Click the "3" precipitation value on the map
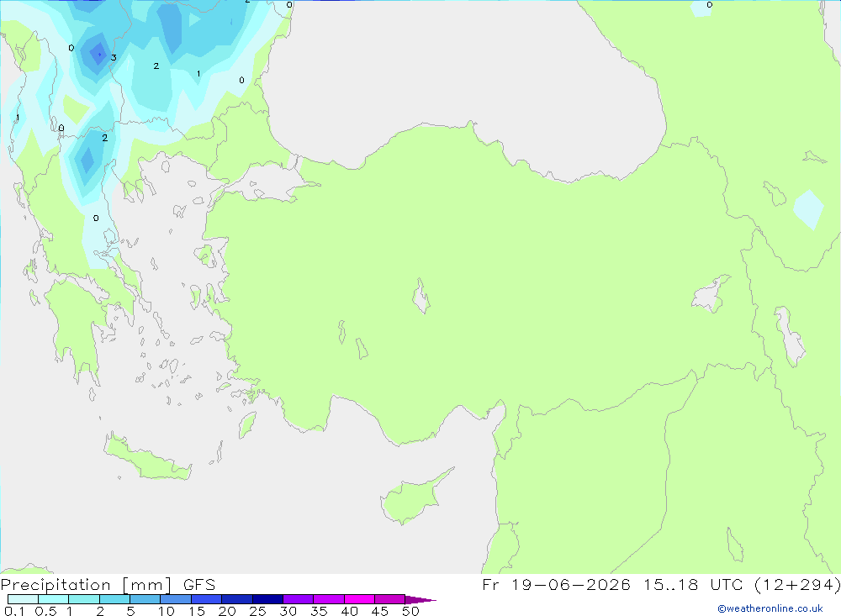The width and height of the screenshot is (841, 616). [x=114, y=57]
